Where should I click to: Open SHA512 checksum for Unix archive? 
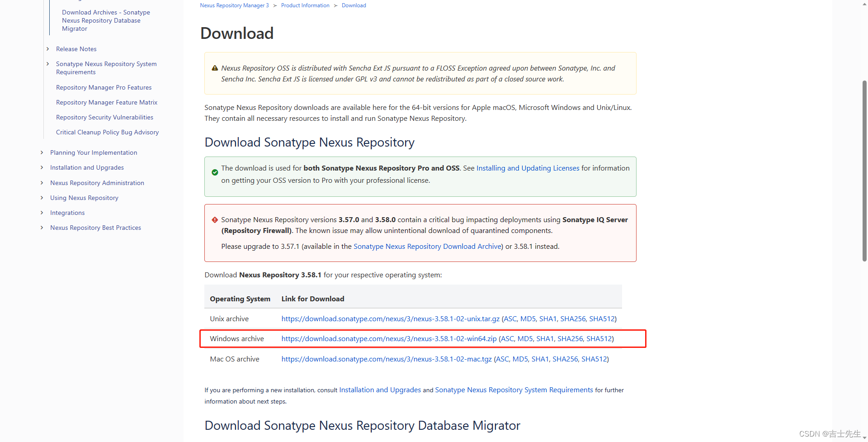click(602, 318)
